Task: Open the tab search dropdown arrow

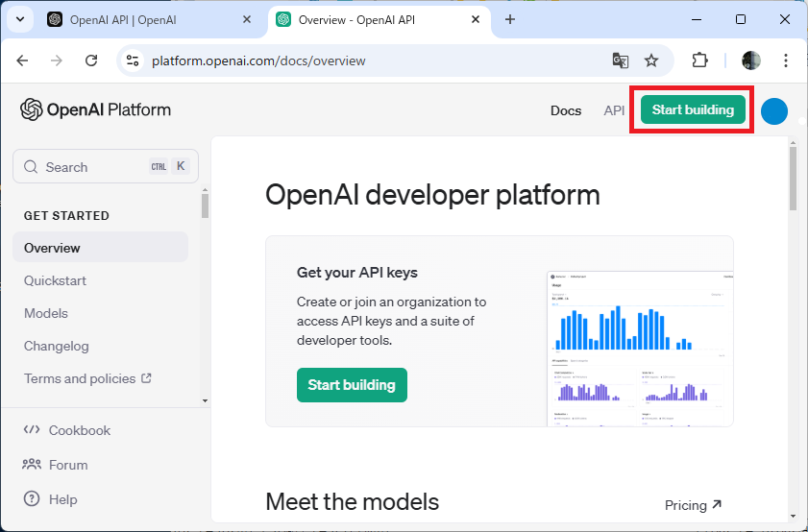Action: point(20,19)
